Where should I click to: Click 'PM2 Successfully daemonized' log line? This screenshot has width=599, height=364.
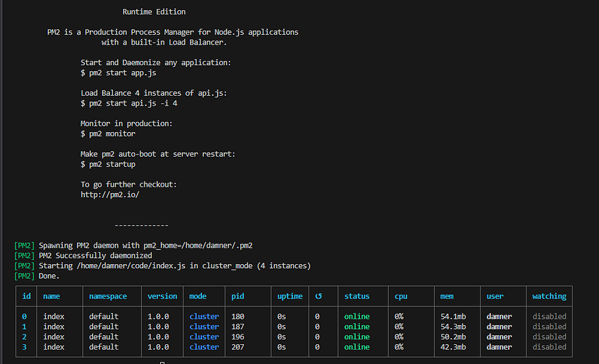(x=95, y=255)
